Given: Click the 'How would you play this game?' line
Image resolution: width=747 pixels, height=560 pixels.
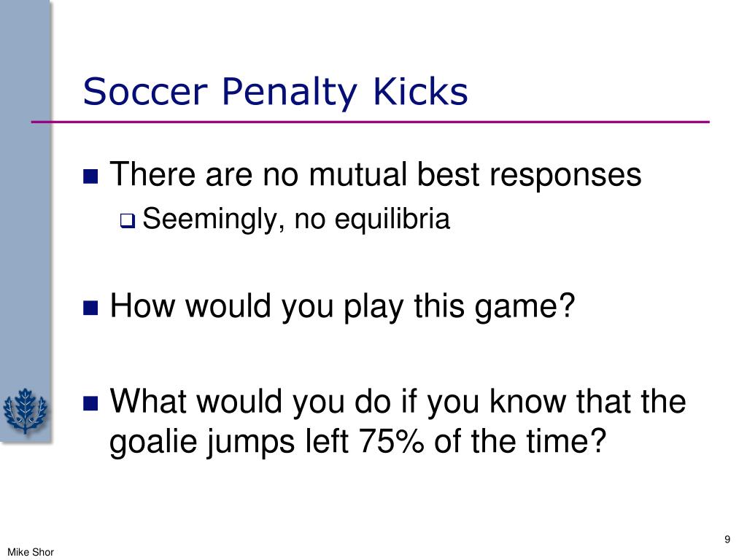Looking at the screenshot, I should (342, 306).
